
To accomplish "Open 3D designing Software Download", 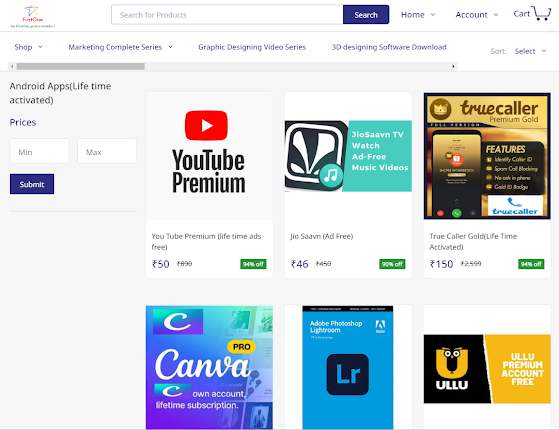I will (x=389, y=47).
